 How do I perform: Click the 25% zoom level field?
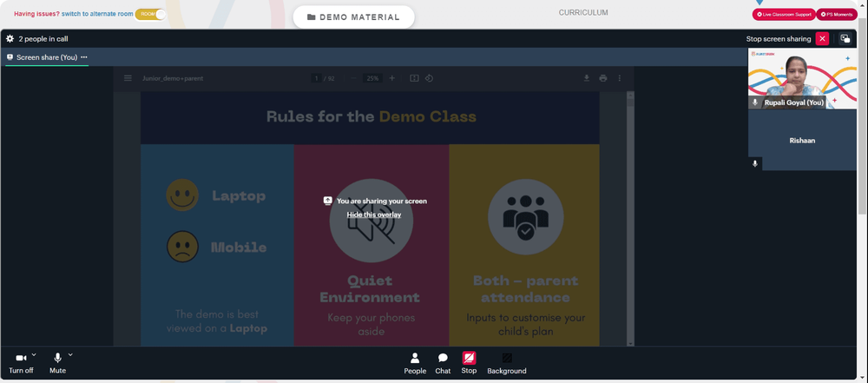pos(373,78)
